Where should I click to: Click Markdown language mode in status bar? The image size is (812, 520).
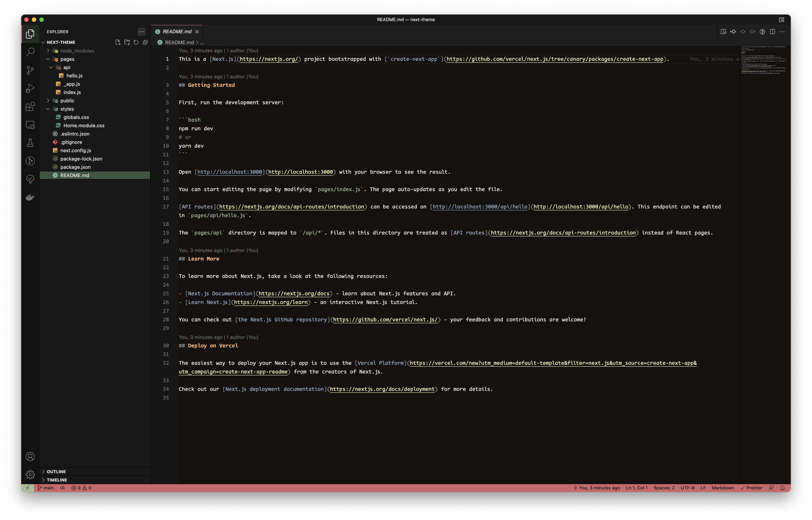(722, 488)
